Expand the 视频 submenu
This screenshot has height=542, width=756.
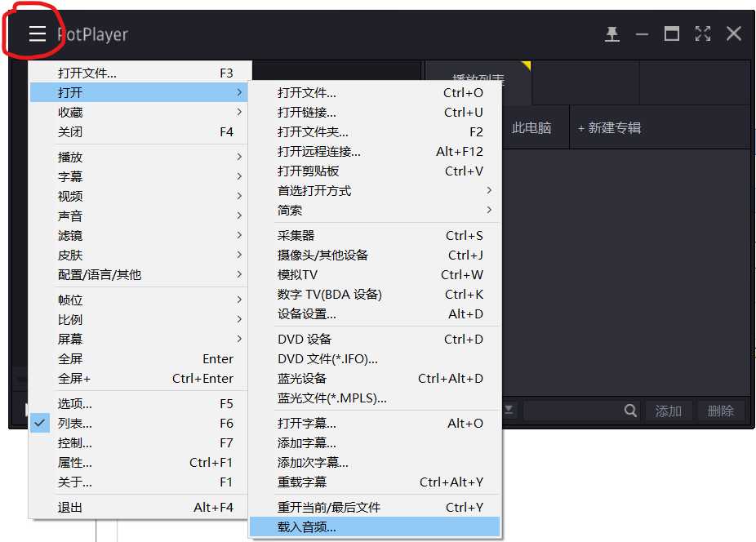pos(139,196)
